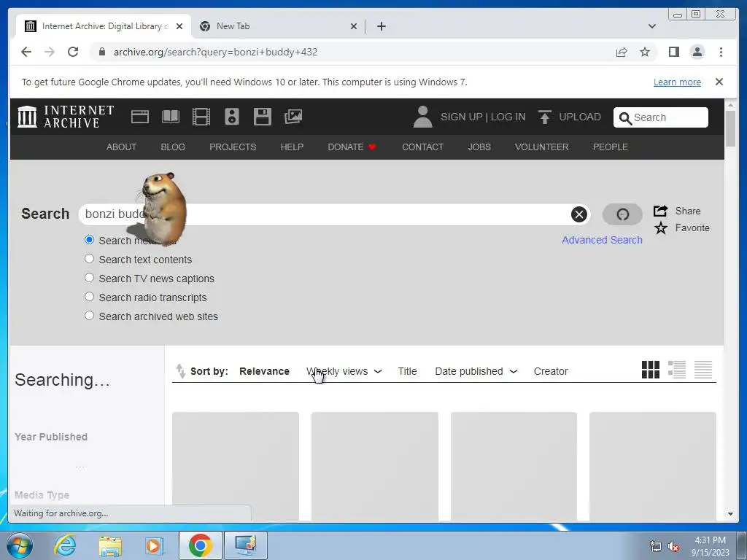Open the DONATE menu item

[352, 147]
